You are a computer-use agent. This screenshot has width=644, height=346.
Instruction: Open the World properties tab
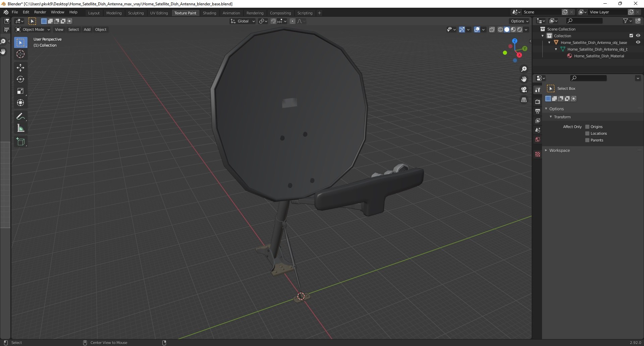tap(538, 139)
